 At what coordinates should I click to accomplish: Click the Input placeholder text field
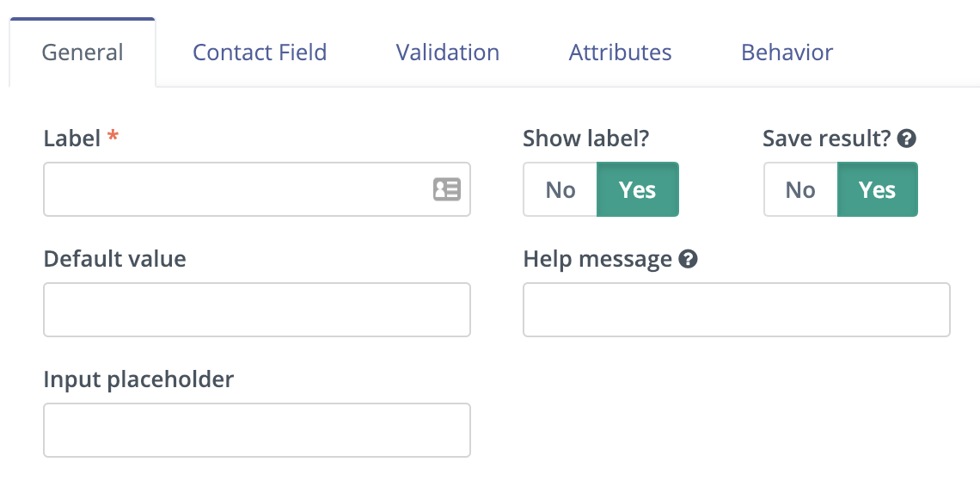[256, 430]
